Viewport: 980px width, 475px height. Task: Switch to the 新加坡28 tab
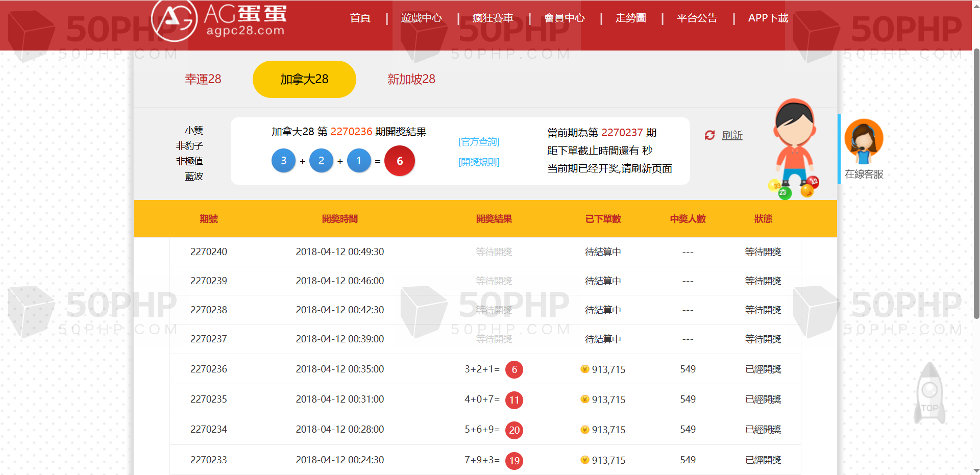tap(411, 79)
